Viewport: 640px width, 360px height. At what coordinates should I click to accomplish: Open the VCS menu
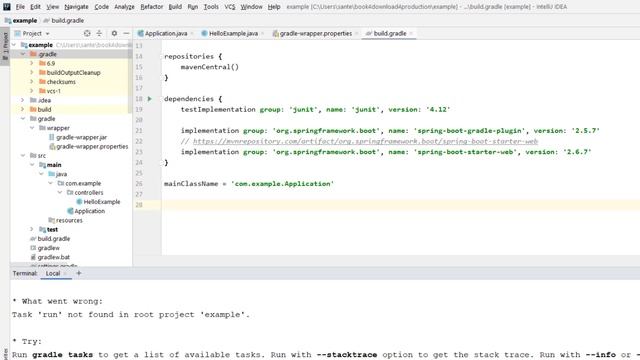coord(230,7)
